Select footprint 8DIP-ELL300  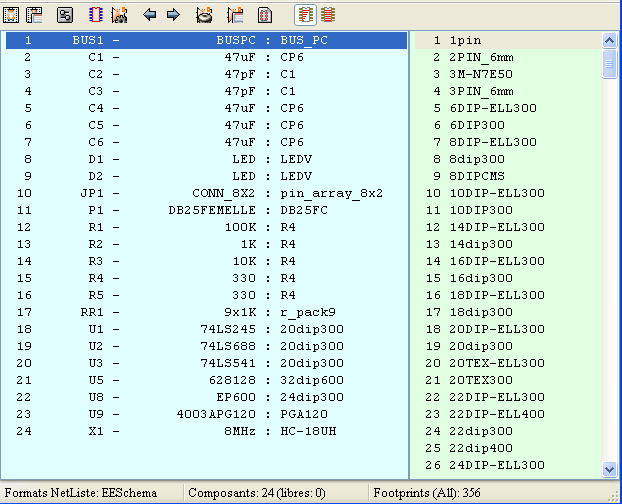[x=508, y=142]
